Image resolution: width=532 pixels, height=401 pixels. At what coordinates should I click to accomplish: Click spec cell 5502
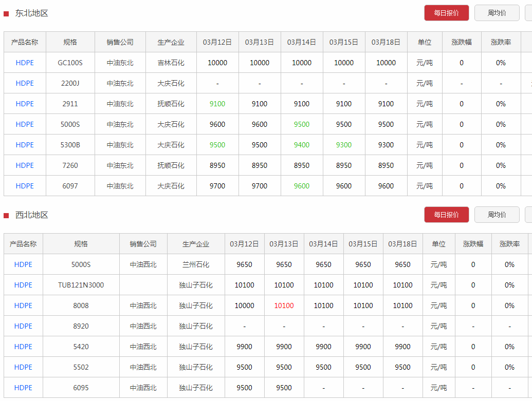[81, 367]
